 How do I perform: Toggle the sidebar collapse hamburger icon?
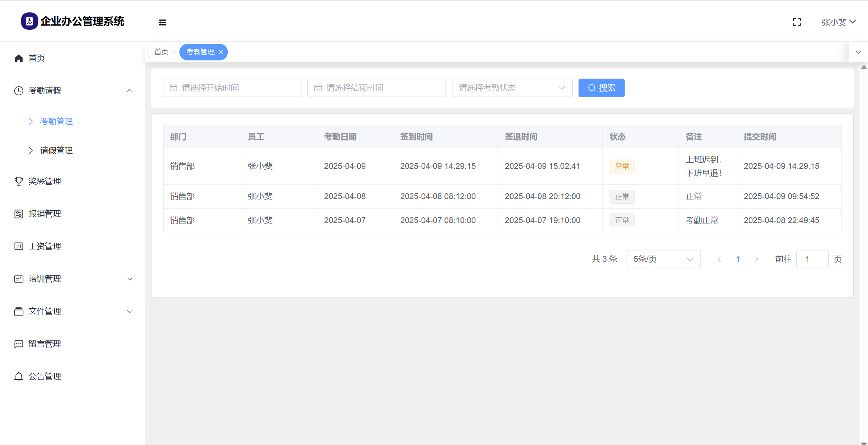tap(162, 22)
